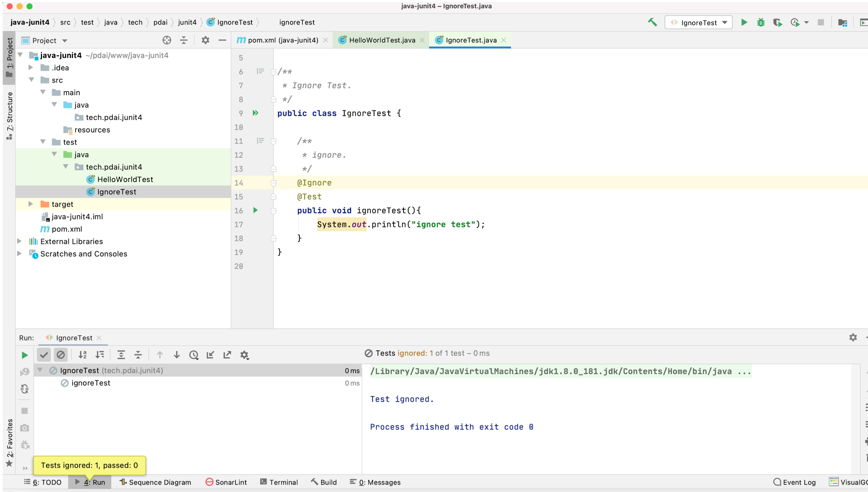868x492 pixels.
Task: Collapse the main folder
Action: point(43,92)
